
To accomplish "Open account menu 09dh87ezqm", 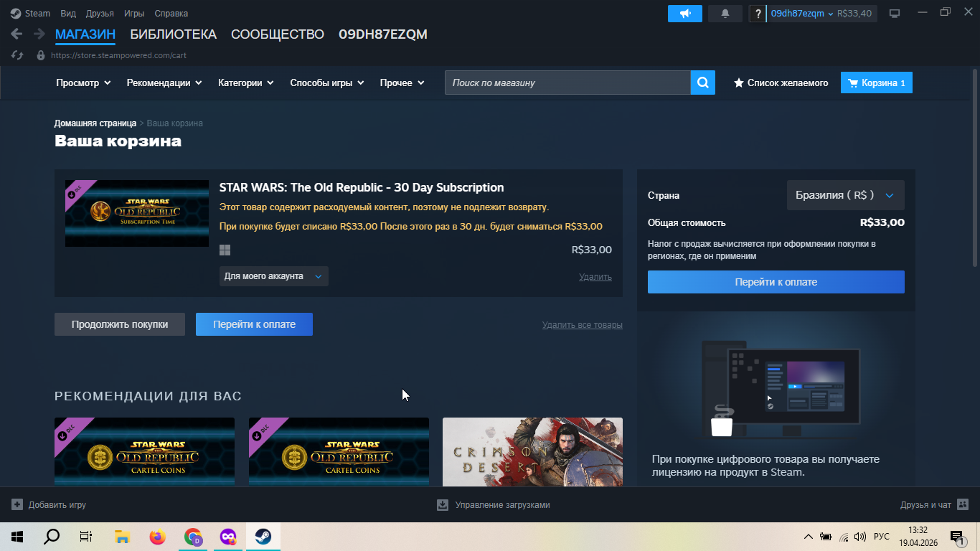I will [x=802, y=14].
